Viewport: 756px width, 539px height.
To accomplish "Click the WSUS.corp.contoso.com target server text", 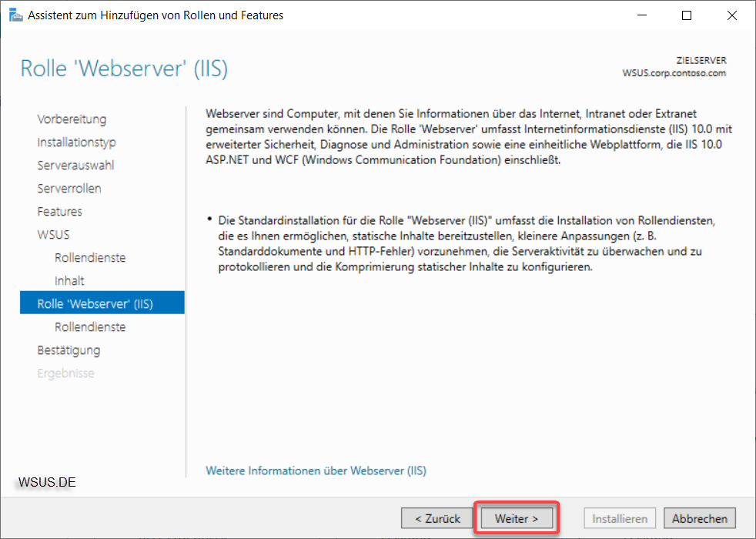I will [674, 73].
